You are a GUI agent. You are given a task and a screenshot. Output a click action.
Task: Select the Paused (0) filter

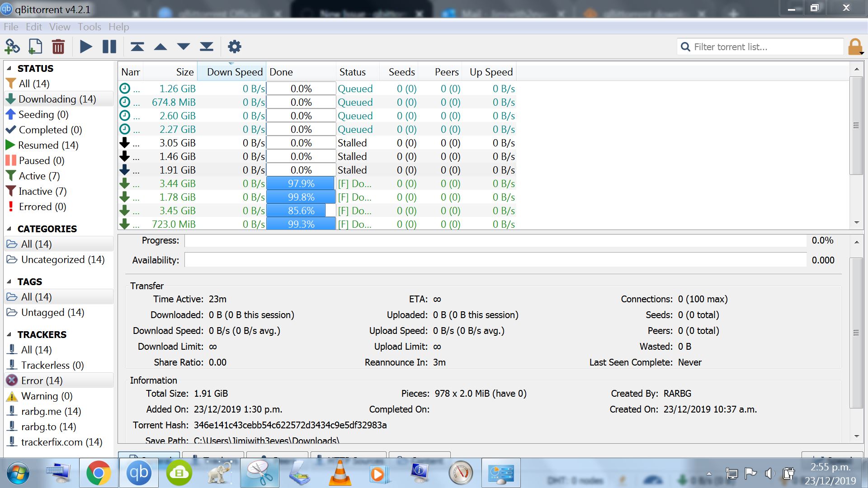[59, 161]
